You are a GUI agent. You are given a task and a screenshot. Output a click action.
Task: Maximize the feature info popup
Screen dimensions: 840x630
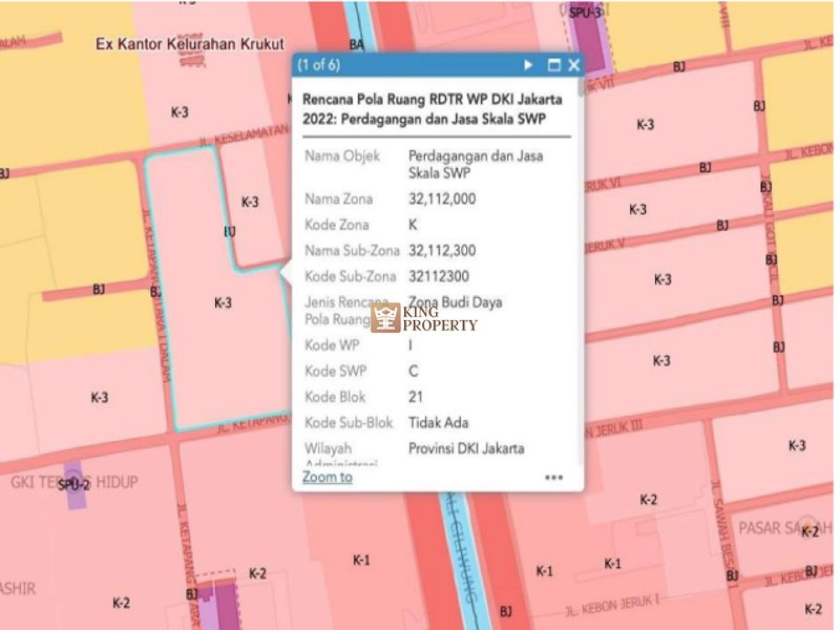click(554, 65)
